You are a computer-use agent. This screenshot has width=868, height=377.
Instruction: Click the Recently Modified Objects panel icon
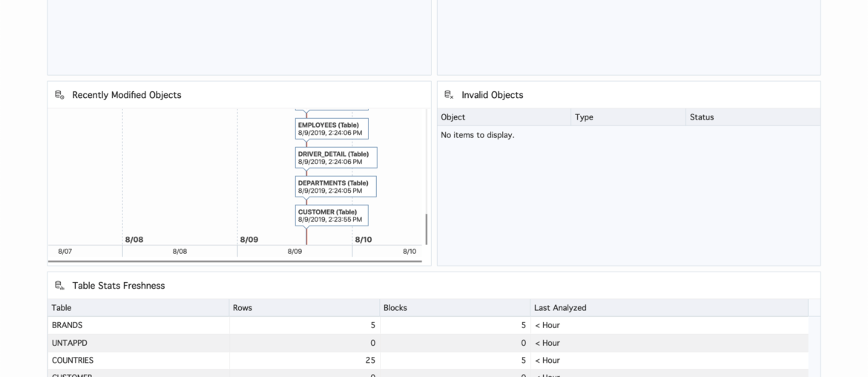click(x=59, y=95)
